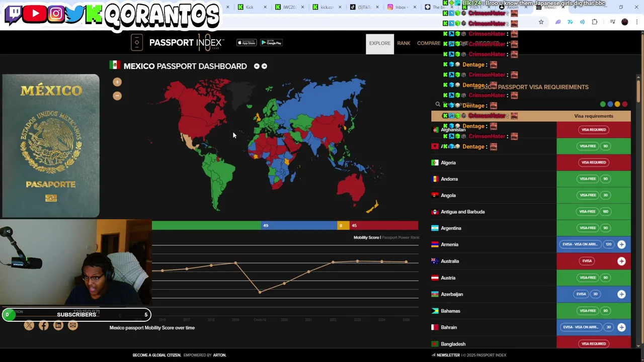Click the Passport Index logo
Screen dimensions: 644x362
[177, 43]
